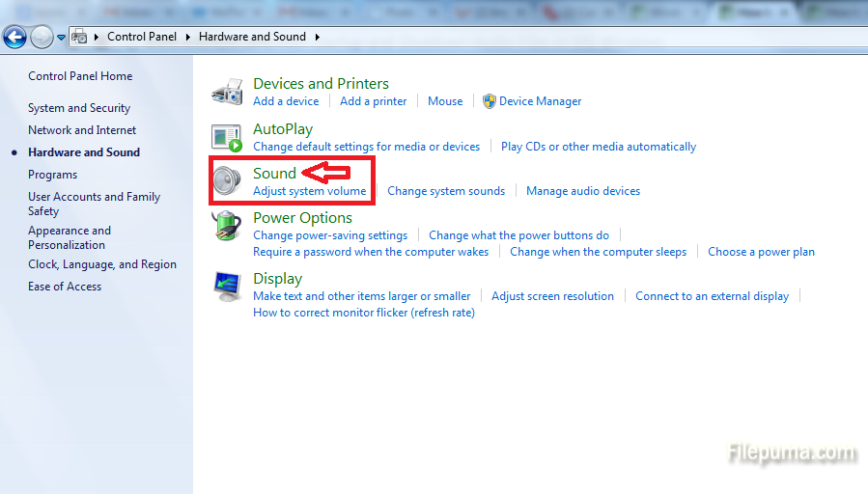Open Clock, Language, and Region
The image size is (868, 494).
[x=102, y=264]
